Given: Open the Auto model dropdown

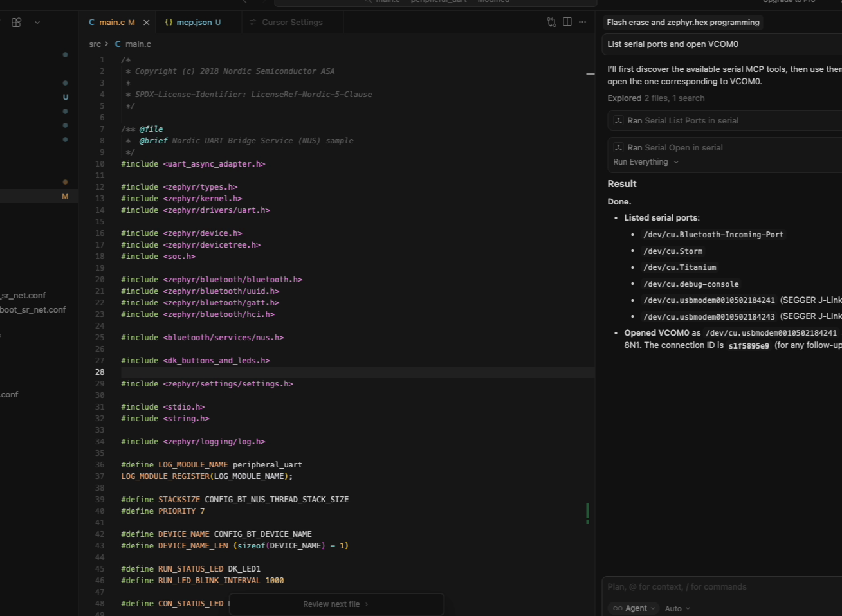Looking at the screenshot, I should click(x=677, y=608).
